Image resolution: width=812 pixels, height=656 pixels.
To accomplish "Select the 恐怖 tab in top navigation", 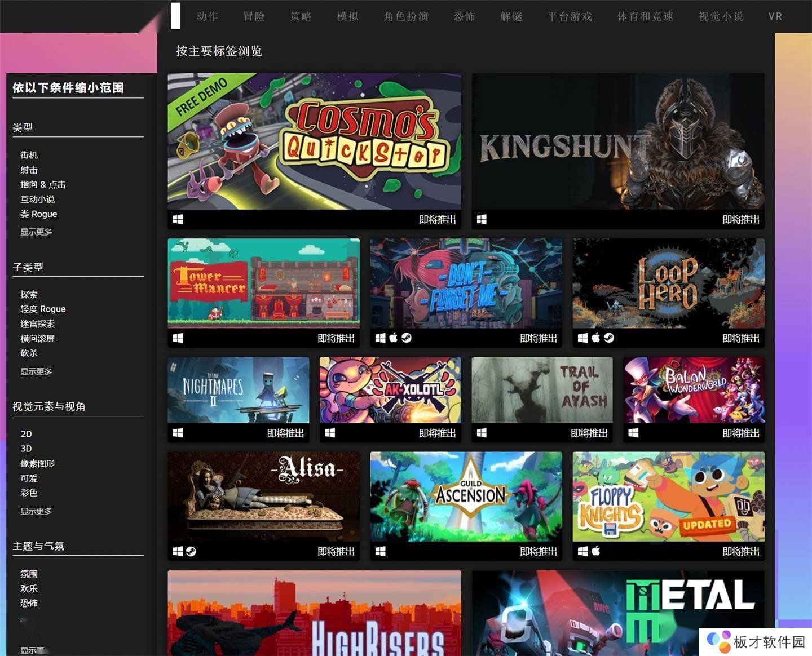I will (x=464, y=16).
